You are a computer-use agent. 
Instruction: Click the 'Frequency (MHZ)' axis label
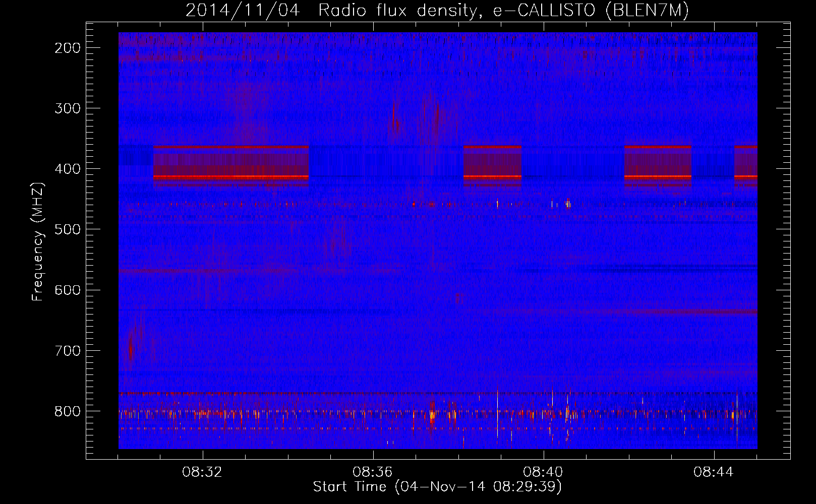[38, 242]
